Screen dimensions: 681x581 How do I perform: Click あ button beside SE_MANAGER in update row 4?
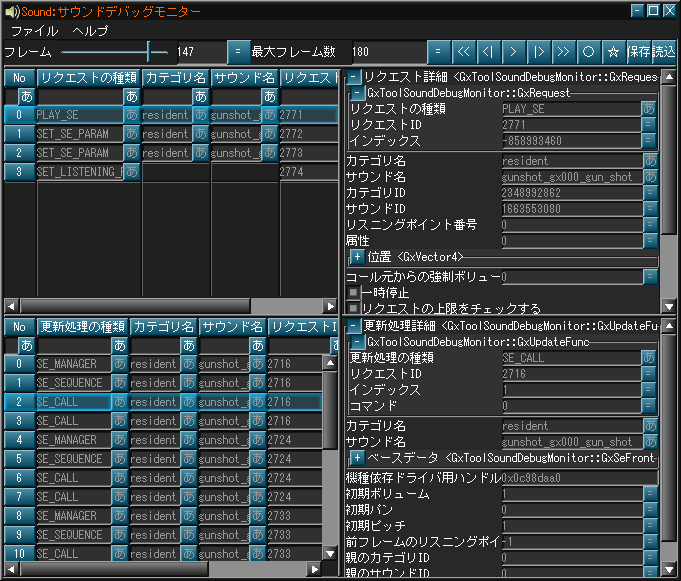(119, 440)
